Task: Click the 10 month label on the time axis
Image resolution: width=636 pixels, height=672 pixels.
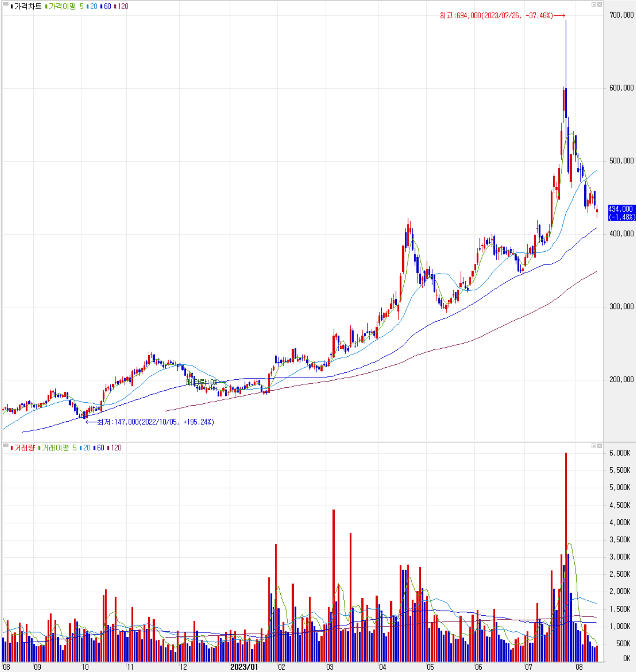Action: click(85, 667)
